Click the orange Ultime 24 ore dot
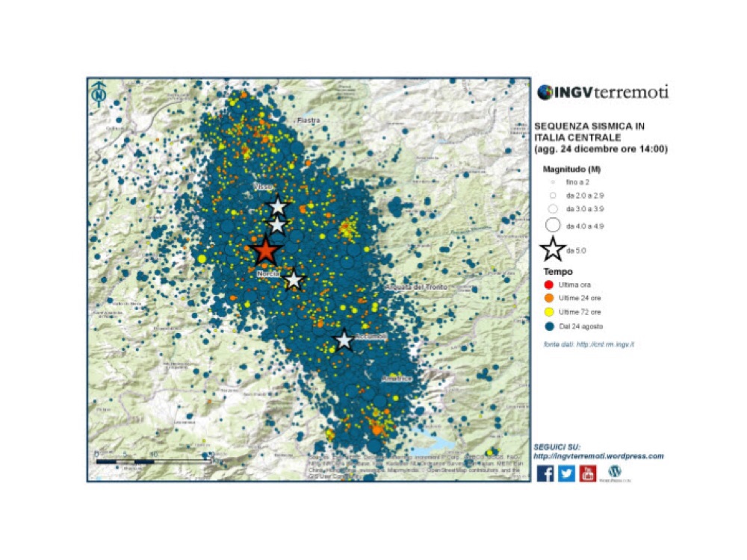Image resolution: width=747 pixels, height=560 pixels. tap(549, 298)
